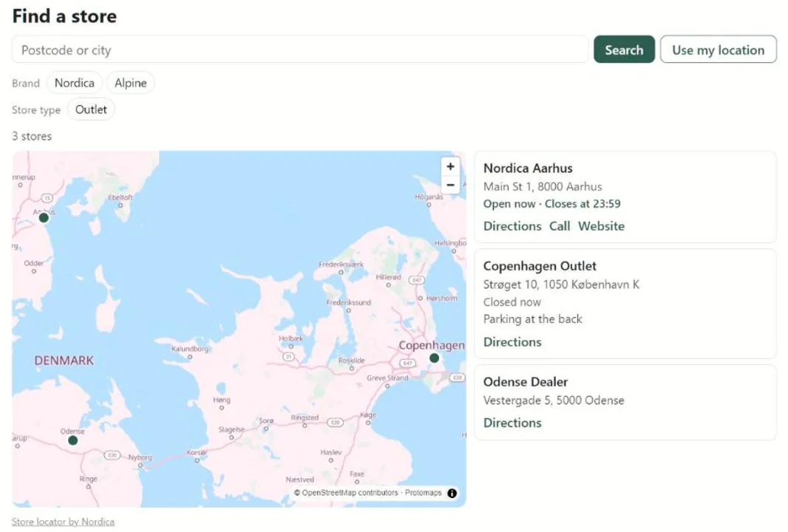Click the Search button
Image resolution: width=788 pixels, height=532 pixels.
tap(624, 50)
